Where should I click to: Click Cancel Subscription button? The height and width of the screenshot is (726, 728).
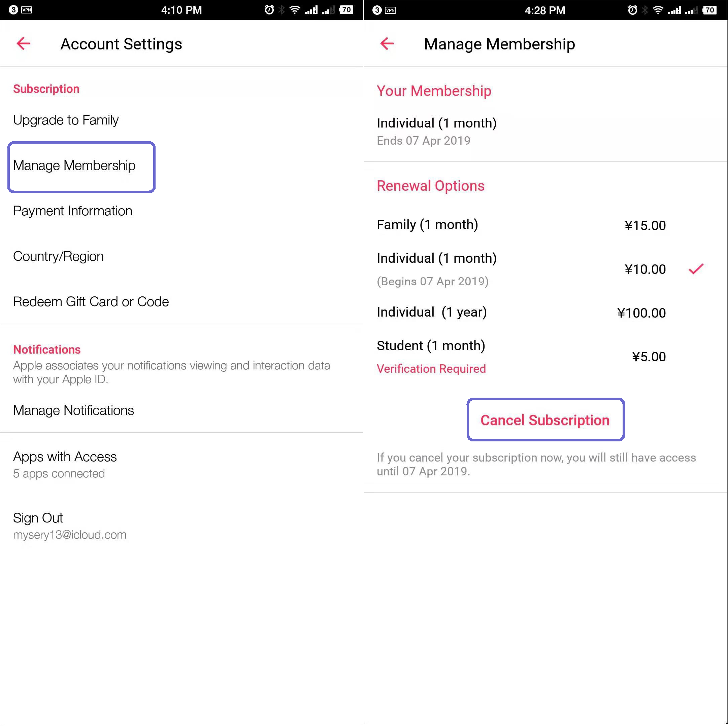click(546, 420)
